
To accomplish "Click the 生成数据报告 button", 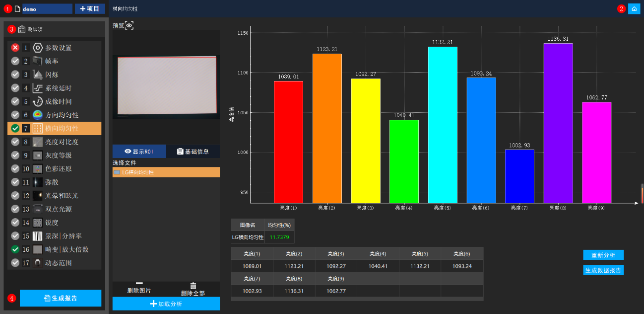I will click(x=603, y=270).
